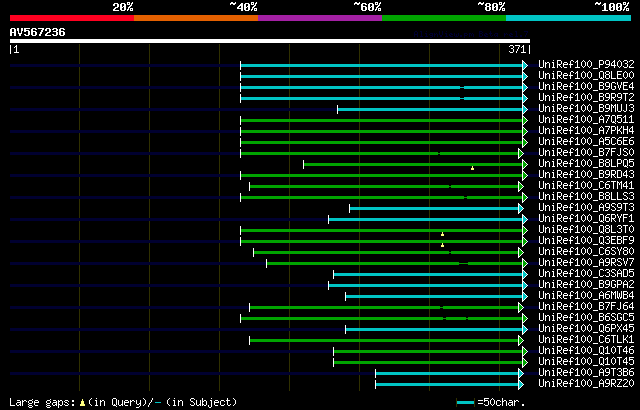Select the query name AV567236

click(x=38, y=32)
